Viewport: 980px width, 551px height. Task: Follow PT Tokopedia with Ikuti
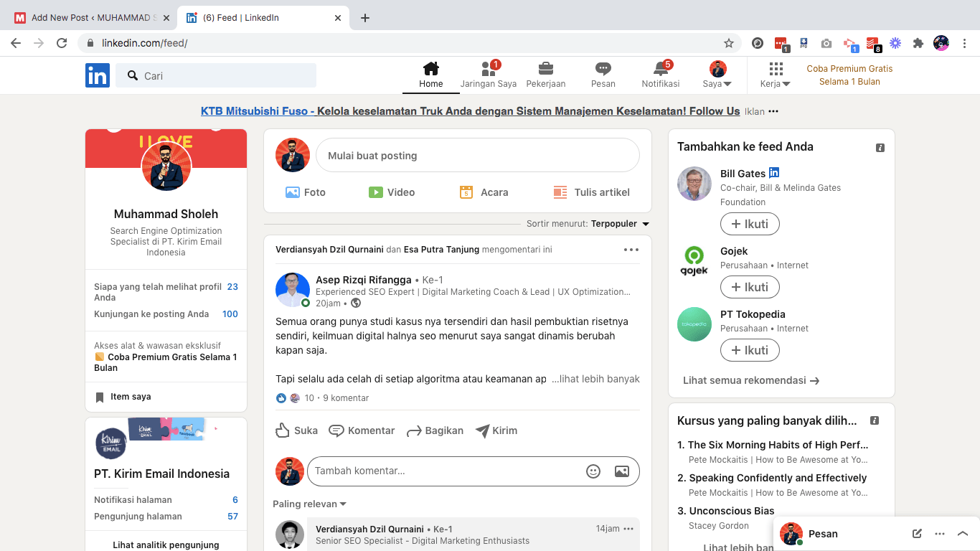[750, 350]
